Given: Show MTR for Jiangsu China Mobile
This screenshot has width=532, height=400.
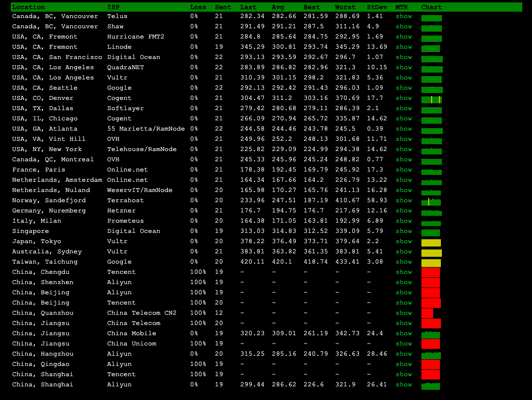Looking at the screenshot, I should (404, 333).
